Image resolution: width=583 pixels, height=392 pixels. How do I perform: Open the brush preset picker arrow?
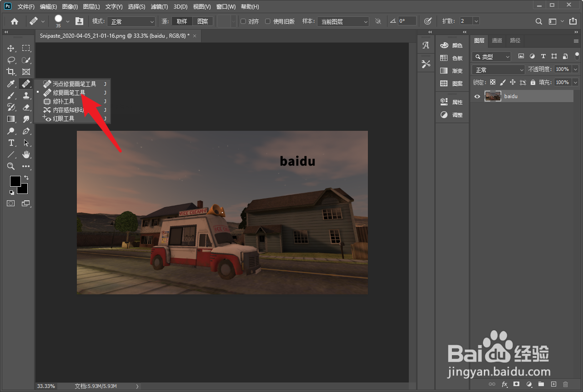pyautogui.click(x=68, y=21)
